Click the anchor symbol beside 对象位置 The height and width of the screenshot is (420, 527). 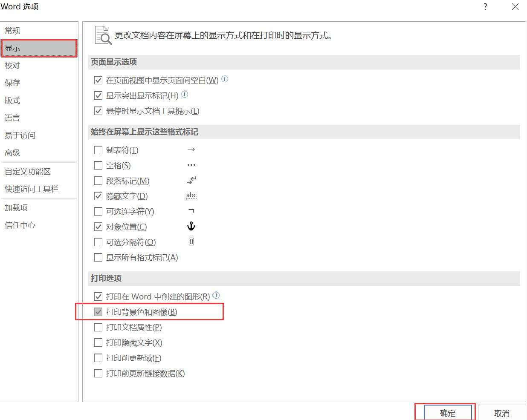tap(191, 226)
